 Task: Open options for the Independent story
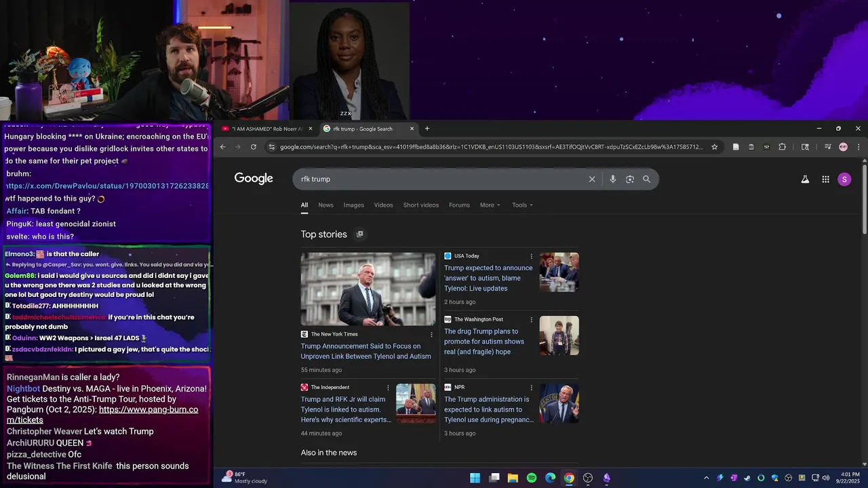pos(388,388)
